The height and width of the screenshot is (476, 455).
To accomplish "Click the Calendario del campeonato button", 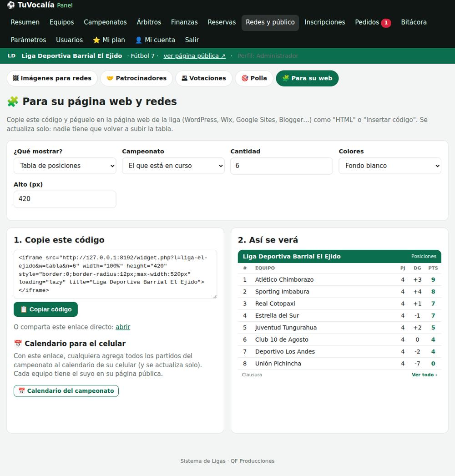I will 66,391.
